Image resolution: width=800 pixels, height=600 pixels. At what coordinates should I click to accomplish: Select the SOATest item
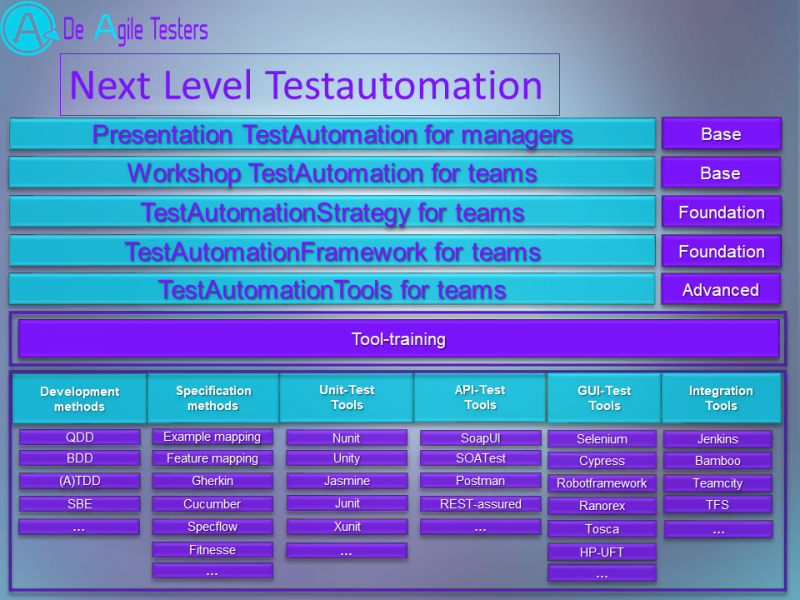[x=481, y=458]
